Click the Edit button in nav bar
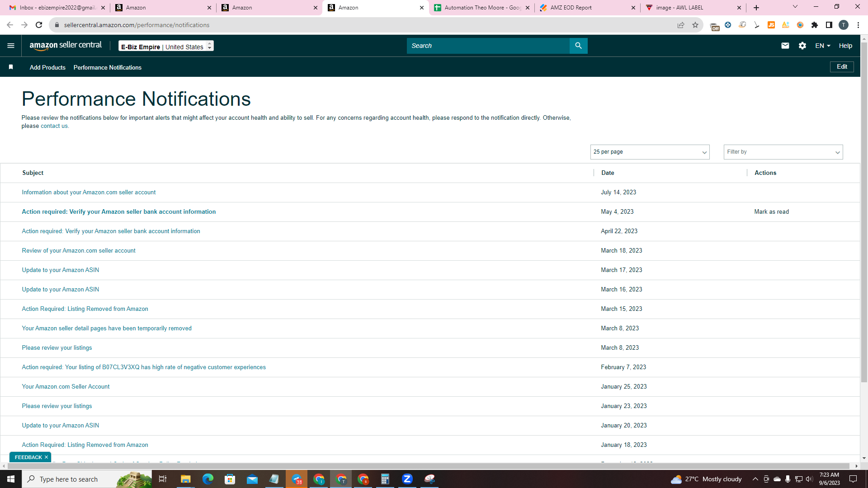 point(842,67)
